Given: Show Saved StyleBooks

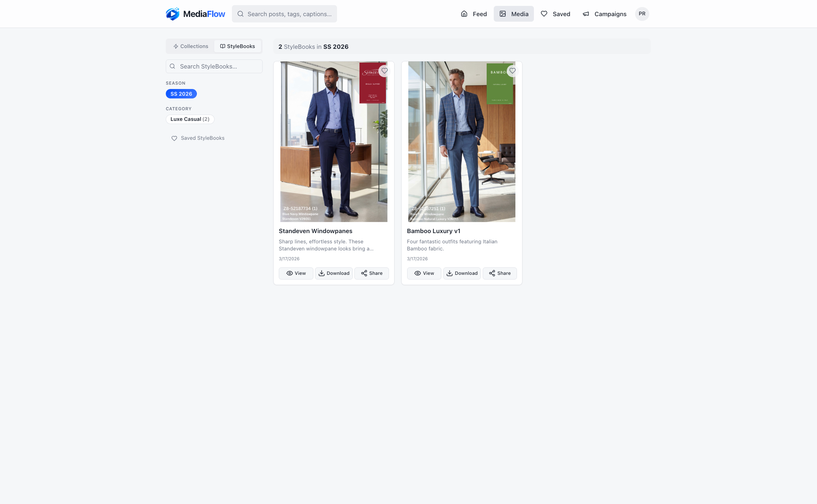Looking at the screenshot, I should (198, 138).
